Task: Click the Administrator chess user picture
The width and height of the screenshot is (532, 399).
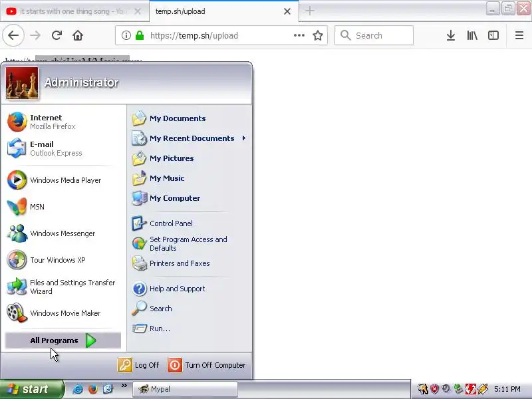Action: point(22,82)
